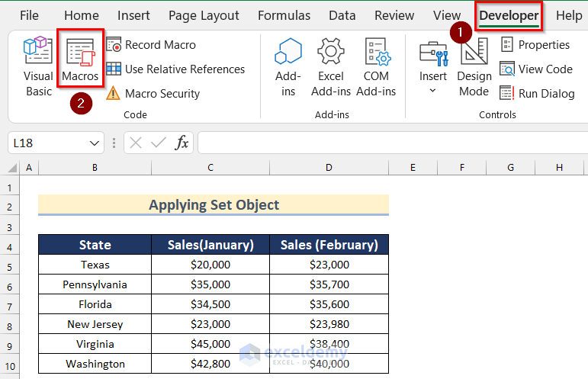Toggle Use Relative References

click(175, 69)
